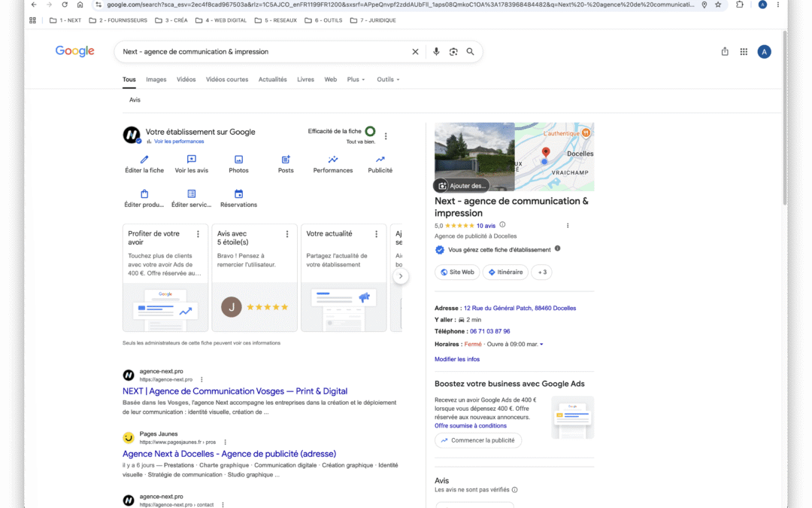Screen dimensions: 812x508
Task: Start voice search with microphone icon
Action: 436,52
